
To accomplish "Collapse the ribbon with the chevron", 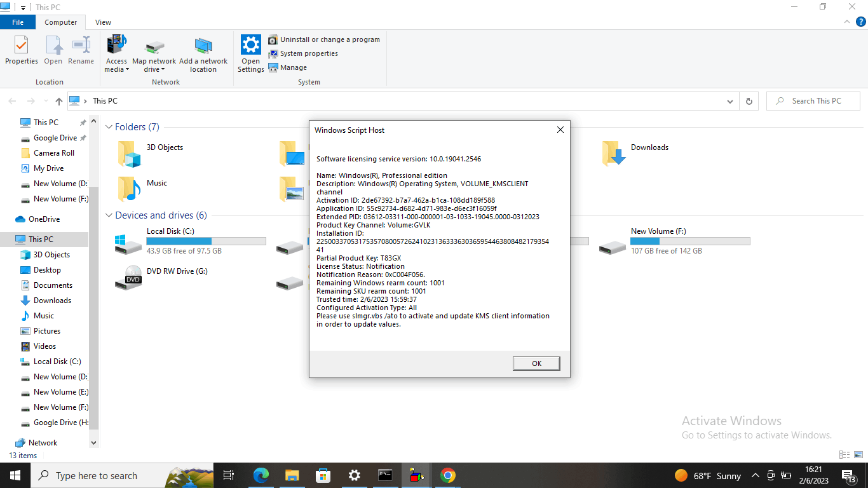I will pos(846,22).
